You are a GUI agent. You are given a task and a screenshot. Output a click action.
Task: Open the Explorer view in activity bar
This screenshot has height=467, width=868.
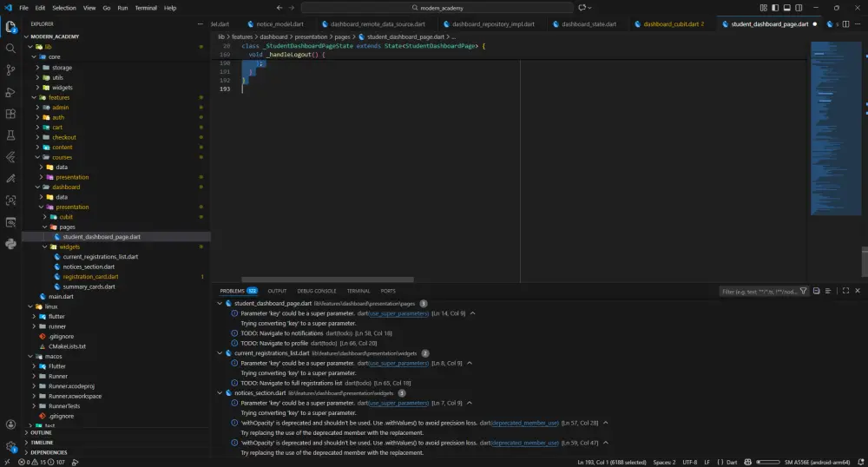[x=10, y=27]
